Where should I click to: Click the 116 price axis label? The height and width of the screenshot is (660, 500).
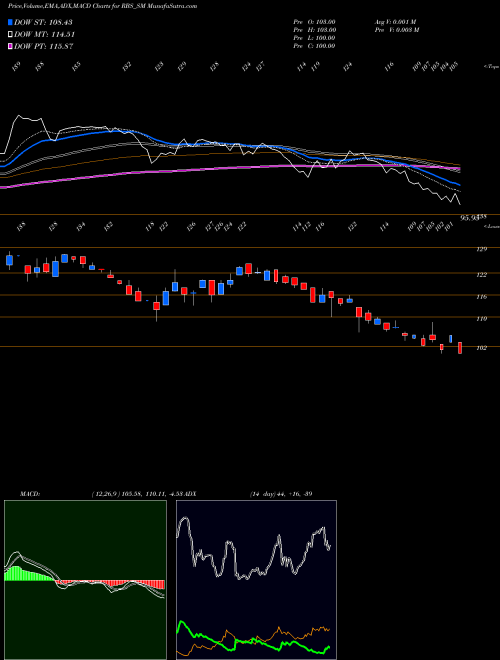coord(481,297)
